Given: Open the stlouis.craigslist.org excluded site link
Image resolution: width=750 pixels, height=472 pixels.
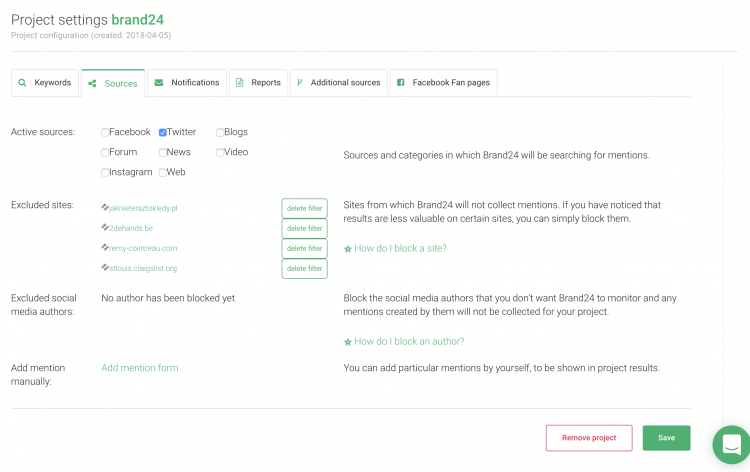Looking at the screenshot, I should click(x=143, y=268).
